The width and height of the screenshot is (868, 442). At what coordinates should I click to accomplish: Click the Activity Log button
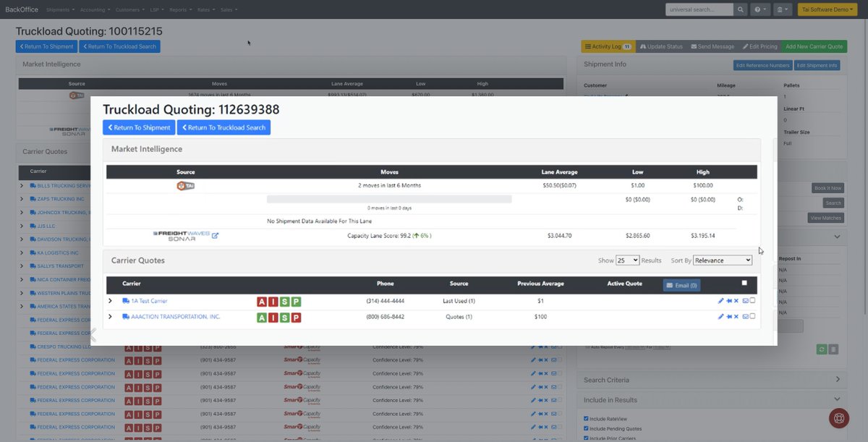[608, 46]
